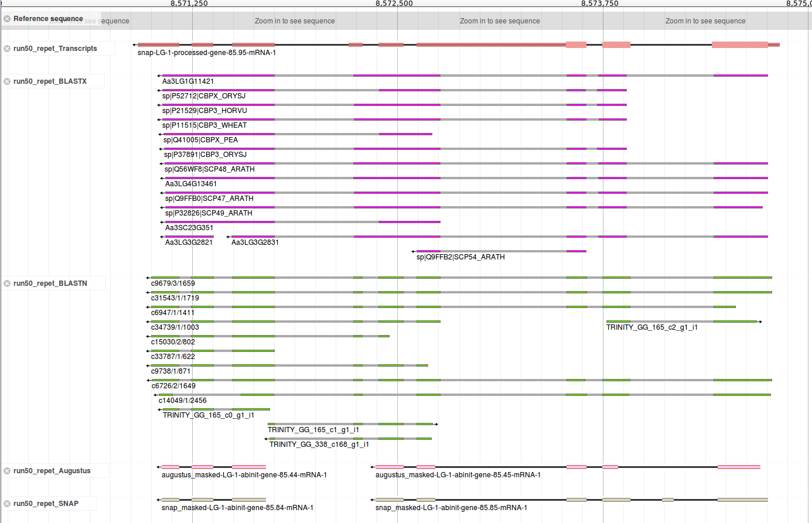Close the run50_repet_Transcripts track

point(7,49)
